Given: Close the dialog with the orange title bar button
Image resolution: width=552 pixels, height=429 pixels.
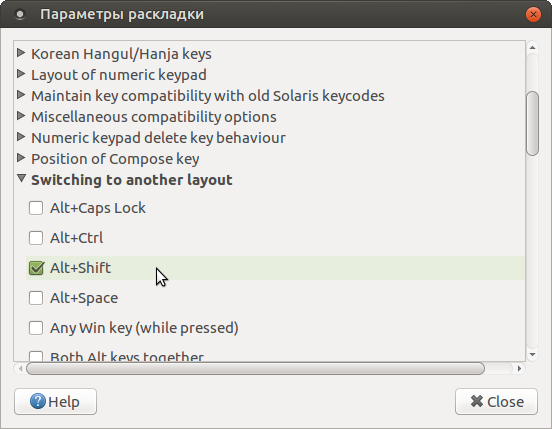Looking at the screenshot, I should click(533, 14).
